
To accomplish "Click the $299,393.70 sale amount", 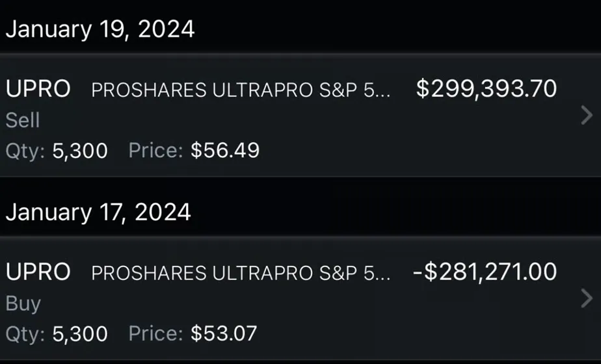I will click(487, 89).
